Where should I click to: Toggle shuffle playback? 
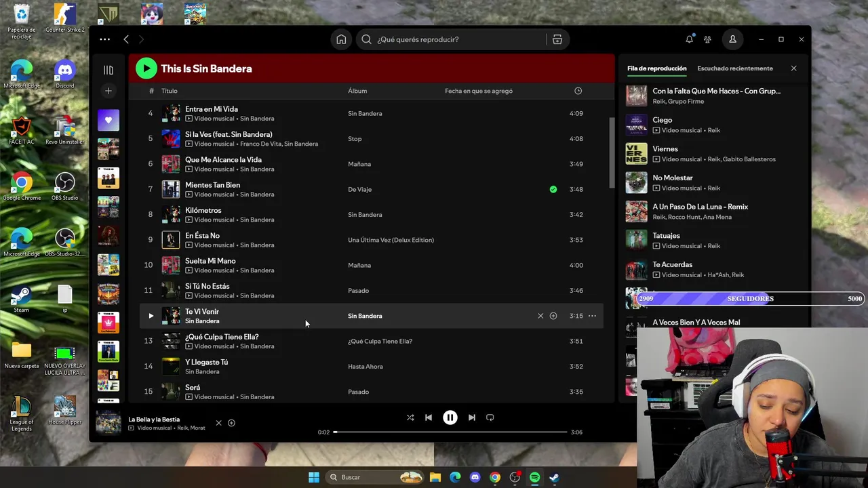pos(410,418)
